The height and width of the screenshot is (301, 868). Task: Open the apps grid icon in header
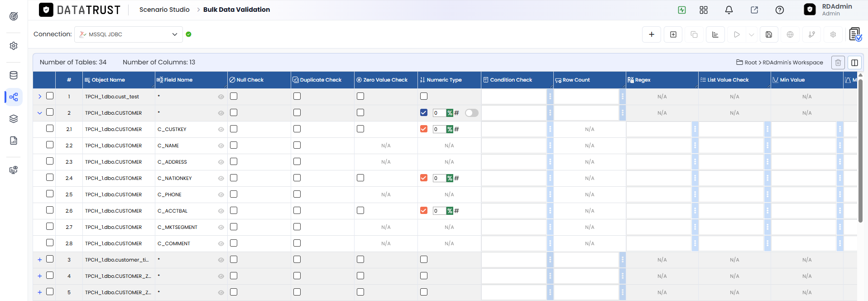pyautogui.click(x=704, y=10)
